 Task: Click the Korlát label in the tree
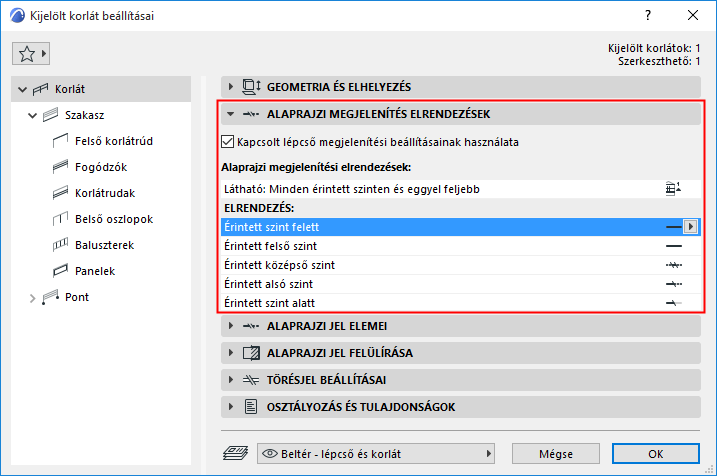pos(70,89)
